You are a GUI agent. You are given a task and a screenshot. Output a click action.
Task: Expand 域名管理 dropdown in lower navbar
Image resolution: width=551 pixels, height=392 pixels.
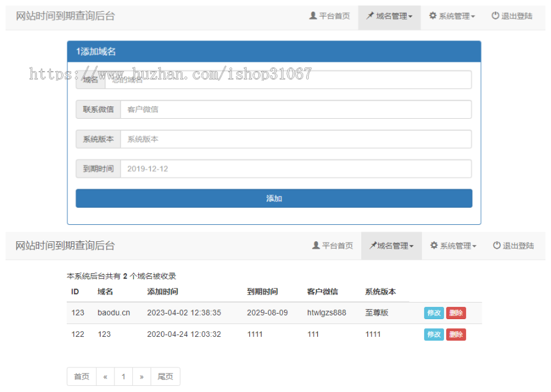pos(391,246)
